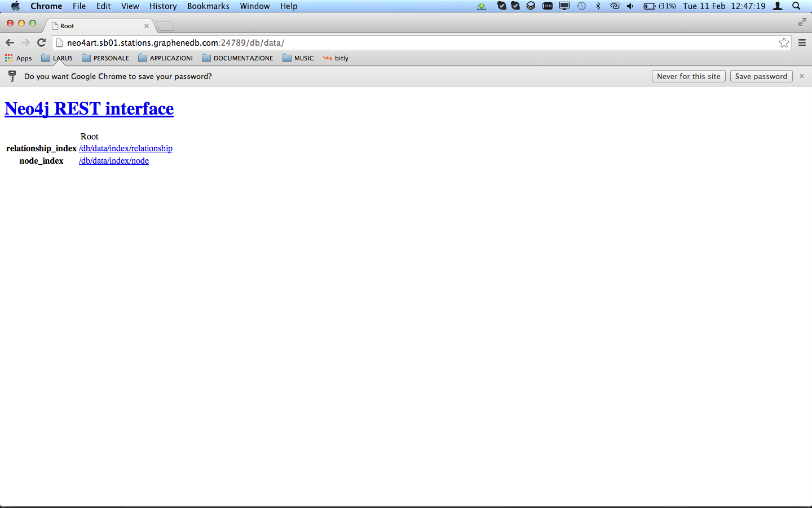Open the View menu
Screen dimensions: 812x508
130,6
